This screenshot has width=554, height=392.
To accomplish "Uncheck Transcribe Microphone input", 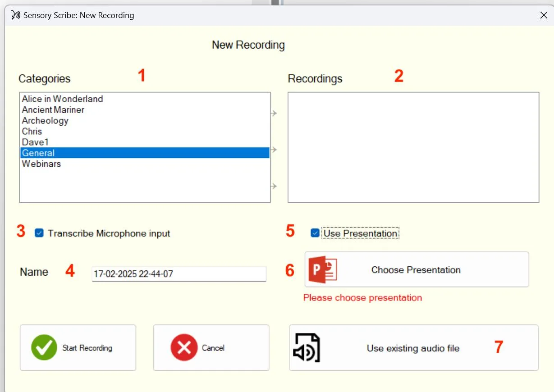I will click(39, 233).
